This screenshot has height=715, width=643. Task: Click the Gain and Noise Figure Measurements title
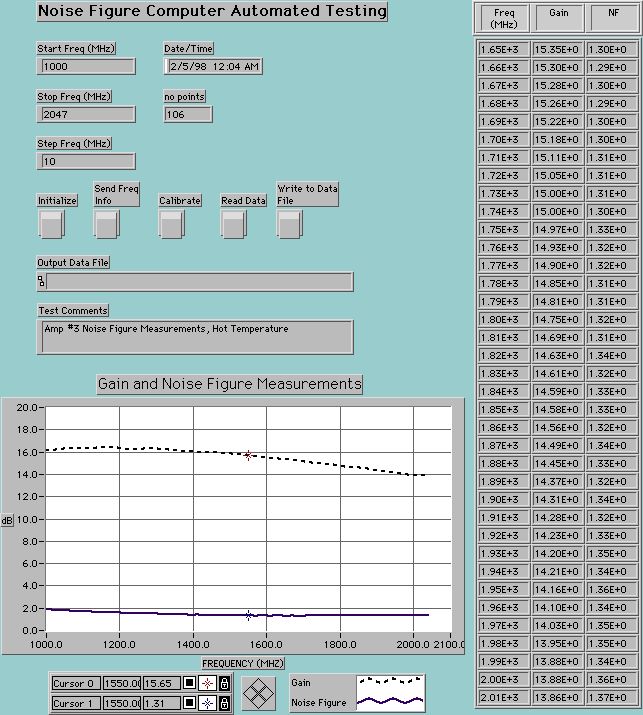tap(230, 384)
